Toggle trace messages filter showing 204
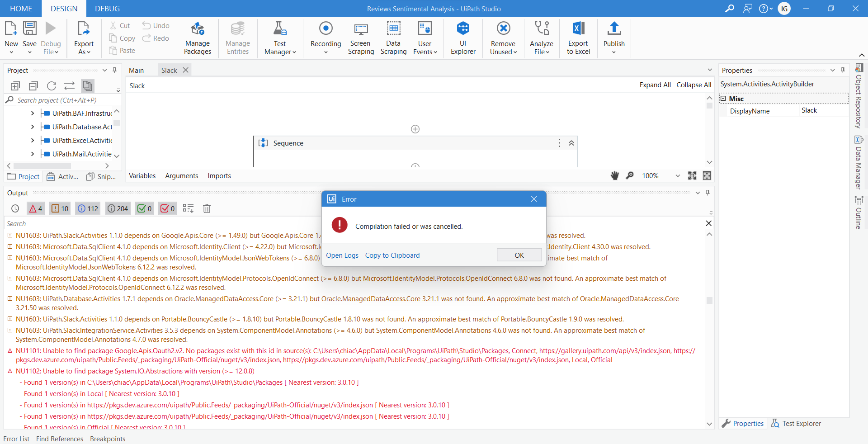This screenshot has height=444, width=868. tap(118, 208)
